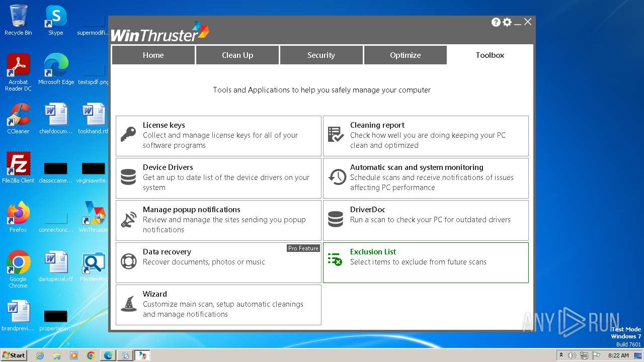Viewport: 644px width, 362px height.
Task: Open the License keys tool
Action: pos(218,136)
